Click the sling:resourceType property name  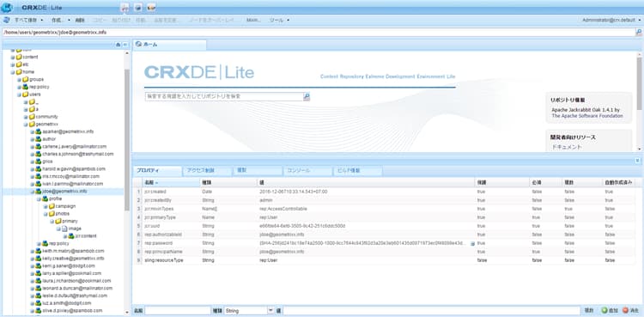[x=164, y=260]
